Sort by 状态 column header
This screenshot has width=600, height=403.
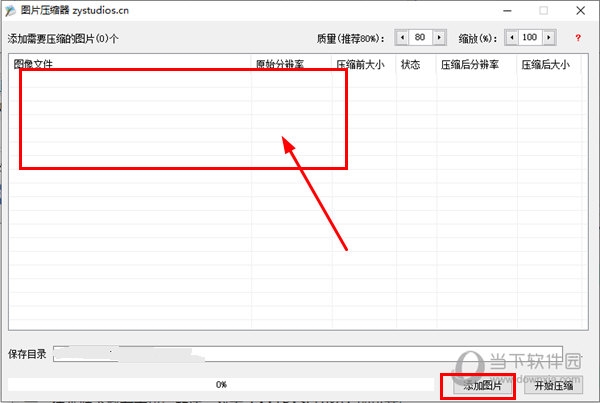[x=416, y=64]
